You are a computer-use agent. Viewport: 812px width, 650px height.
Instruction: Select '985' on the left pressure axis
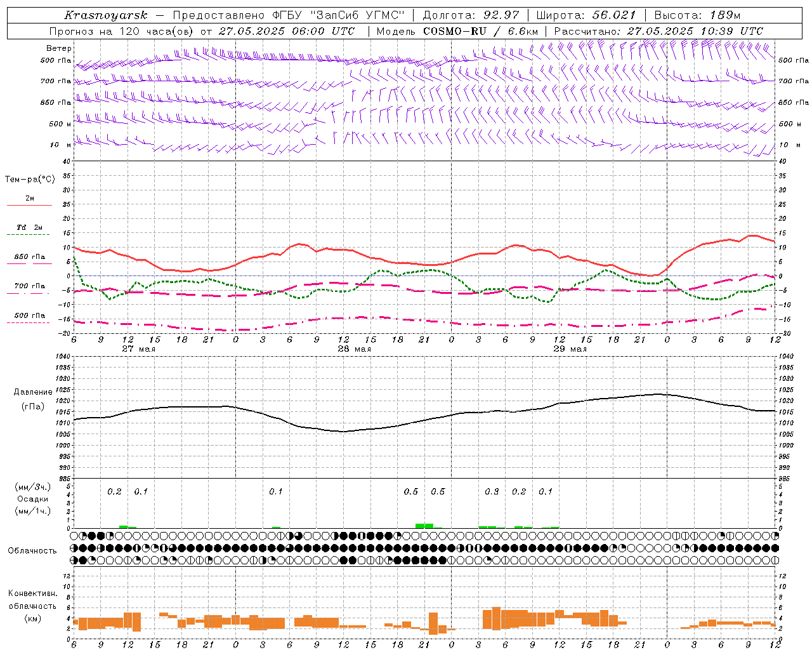click(x=66, y=479)
